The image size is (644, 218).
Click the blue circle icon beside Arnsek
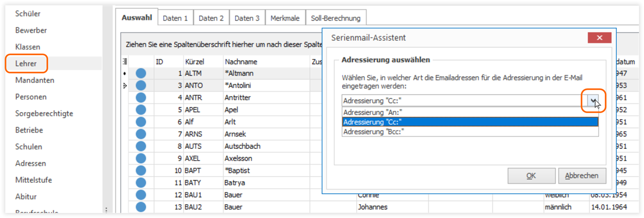140,134
